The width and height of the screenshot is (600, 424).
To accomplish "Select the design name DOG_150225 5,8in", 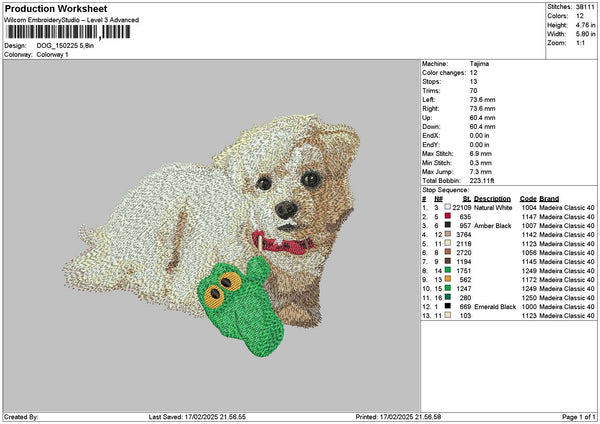I will coord(65,46).
